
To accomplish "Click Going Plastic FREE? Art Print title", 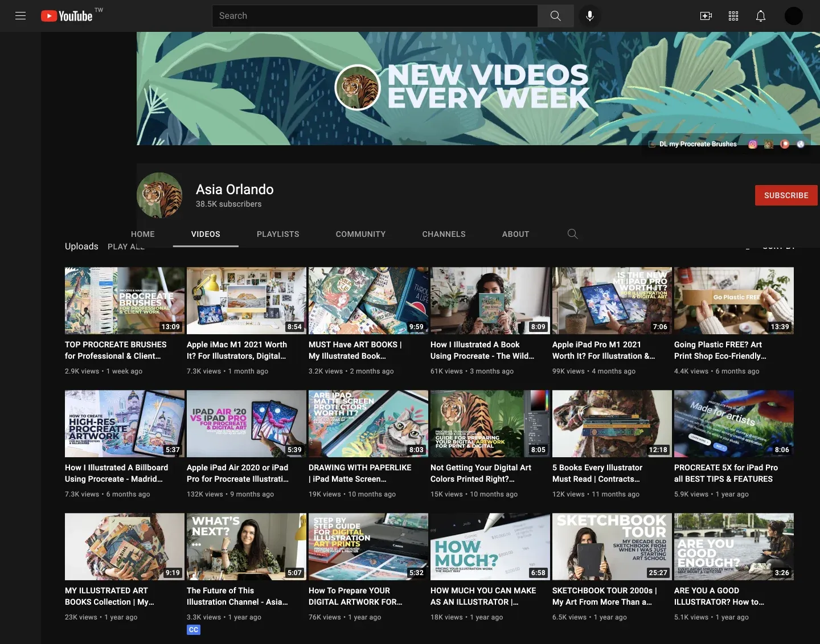I will 720,350.
